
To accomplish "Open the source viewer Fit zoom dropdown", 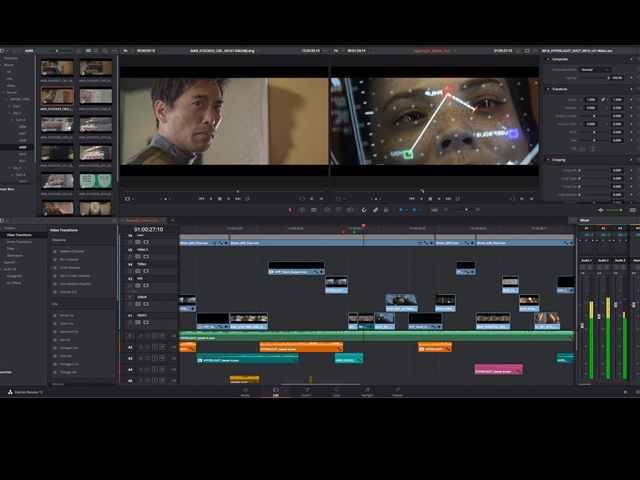I will point(127,51).
